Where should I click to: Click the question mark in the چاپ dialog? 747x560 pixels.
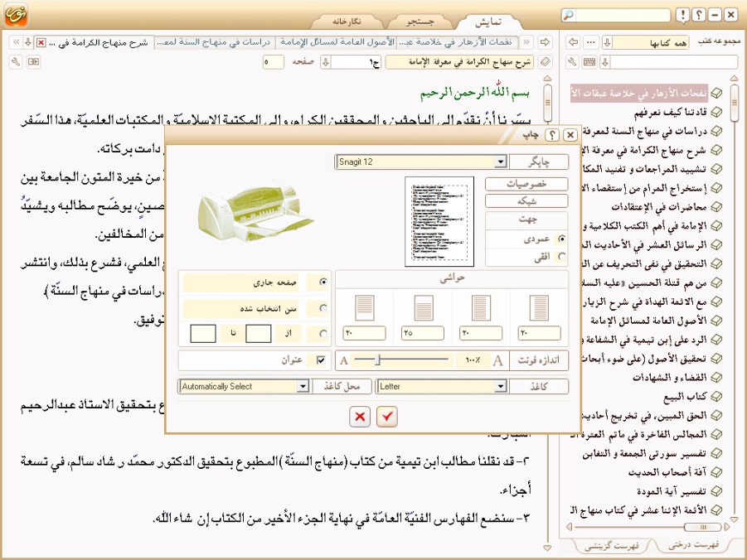(552, 135)
